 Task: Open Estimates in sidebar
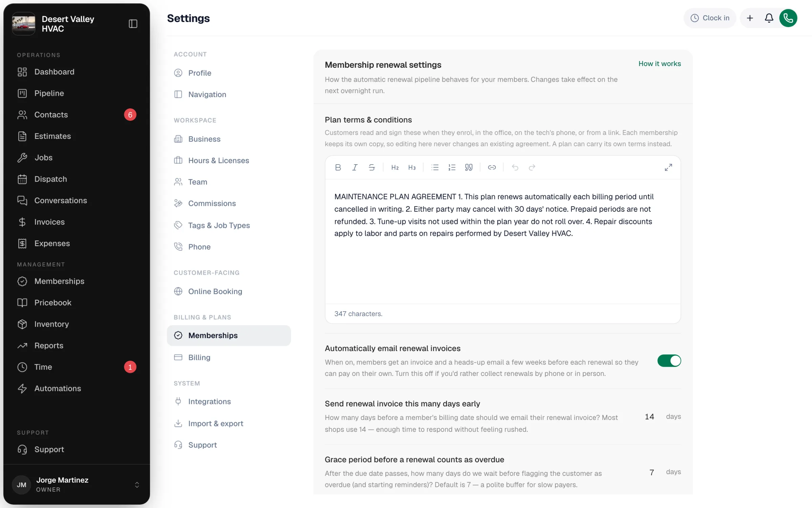click(76, 136)
